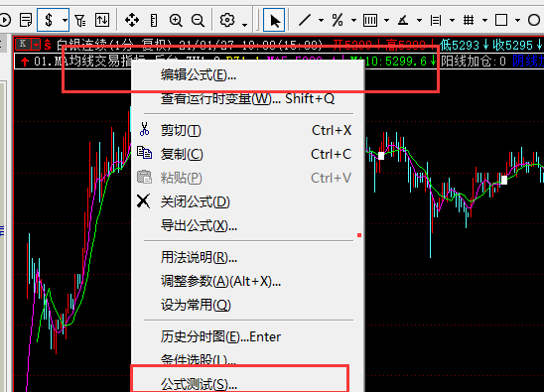Screen dimensions: 544x392
Task: Select the circle drawing tool
Action: pos(534,20)
